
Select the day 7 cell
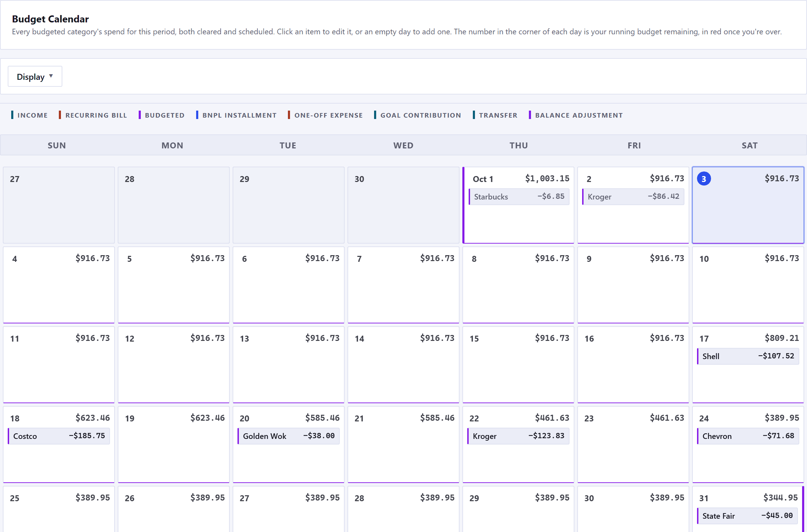(x=403, y=285)
